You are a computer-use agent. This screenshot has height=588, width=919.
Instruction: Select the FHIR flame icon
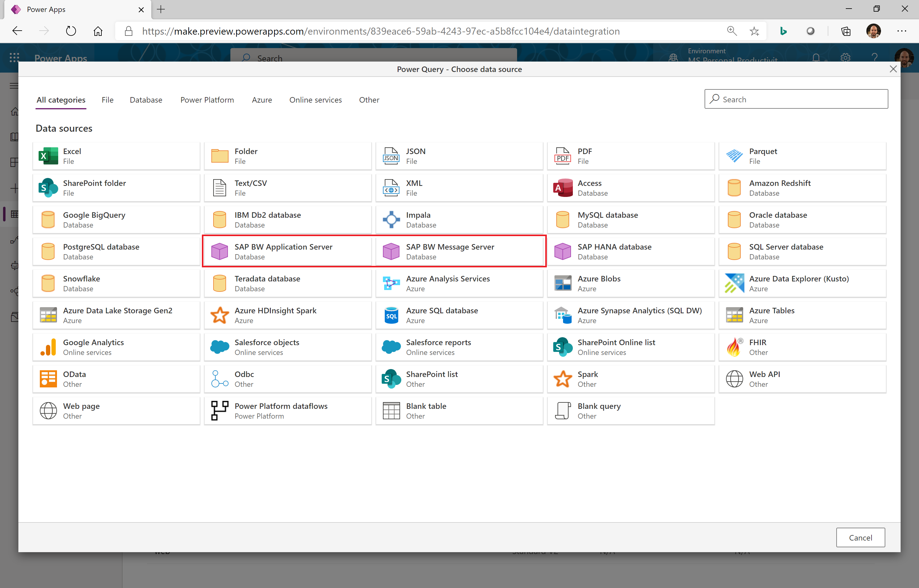(x=734, y=347)
